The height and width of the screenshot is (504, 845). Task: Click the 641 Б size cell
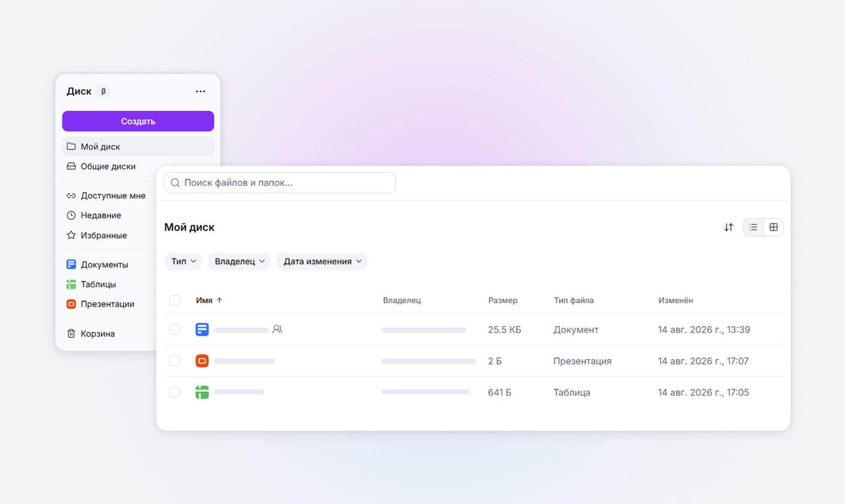click(499, 392)
